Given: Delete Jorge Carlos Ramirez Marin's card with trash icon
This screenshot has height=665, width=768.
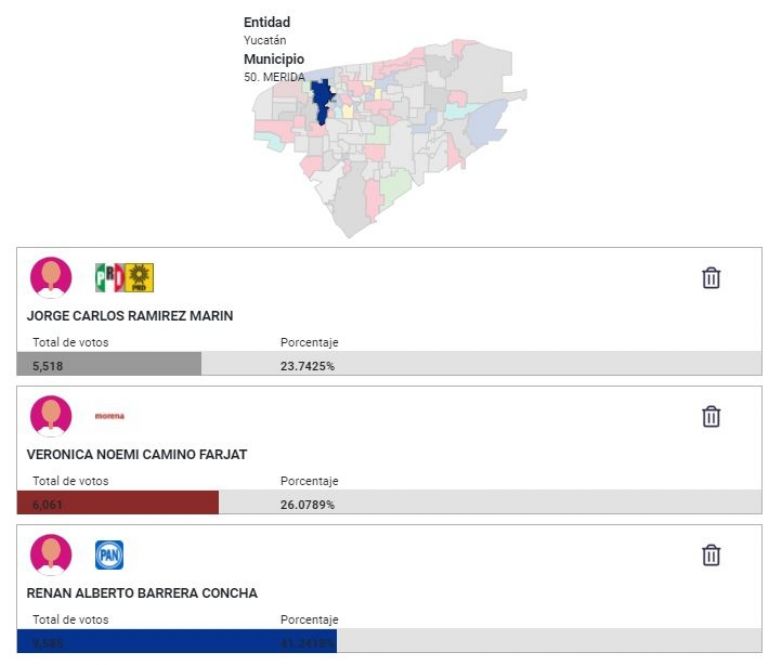Looking at the screenshot, I should (x=711, y=278).
